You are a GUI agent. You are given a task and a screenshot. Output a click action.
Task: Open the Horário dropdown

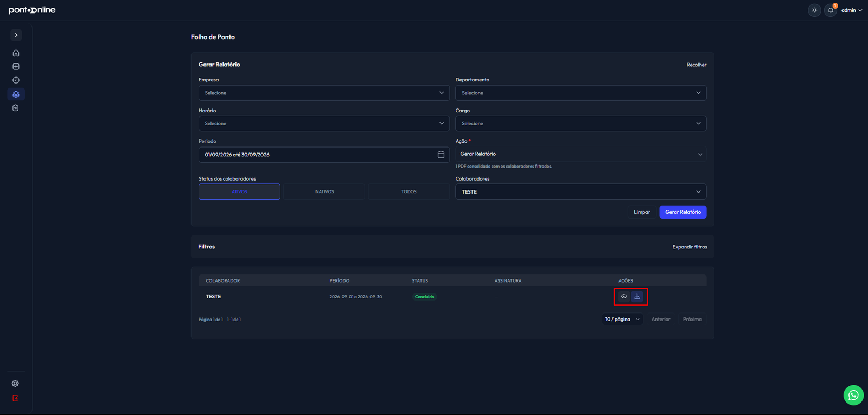pyautogui.click(x=324, y=123)
